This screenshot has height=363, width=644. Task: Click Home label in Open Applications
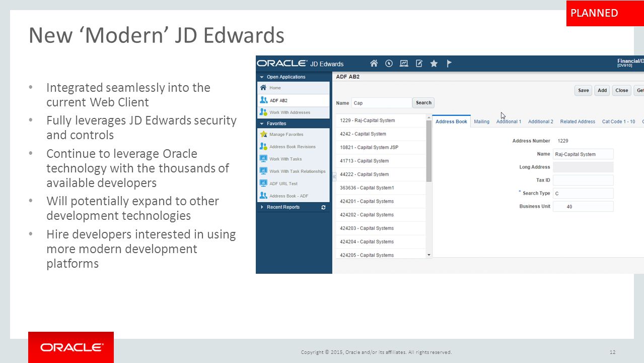(x=275, y=88)
